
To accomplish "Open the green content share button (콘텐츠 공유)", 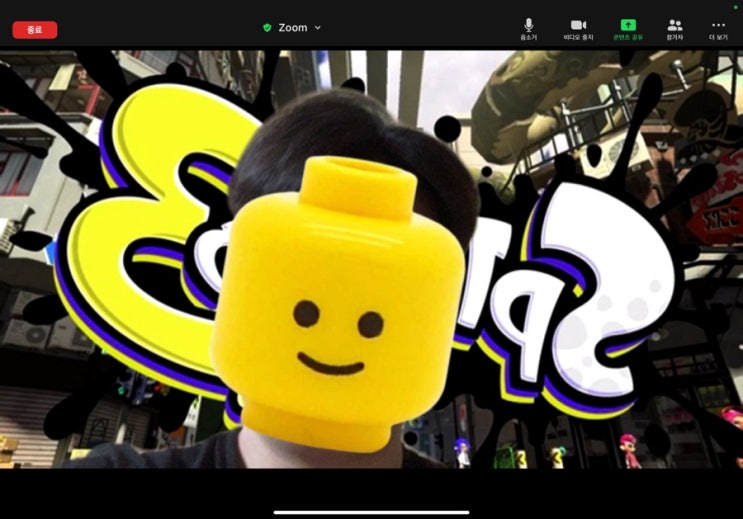I will click(x=628, y=29).
